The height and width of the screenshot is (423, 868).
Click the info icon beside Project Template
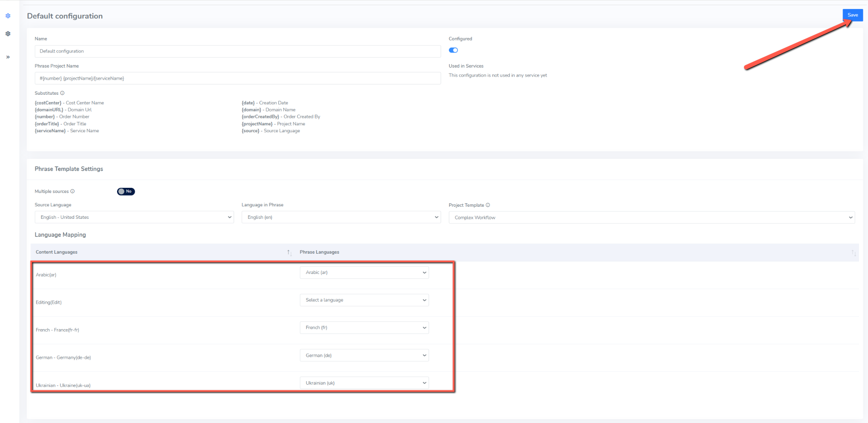488,205
